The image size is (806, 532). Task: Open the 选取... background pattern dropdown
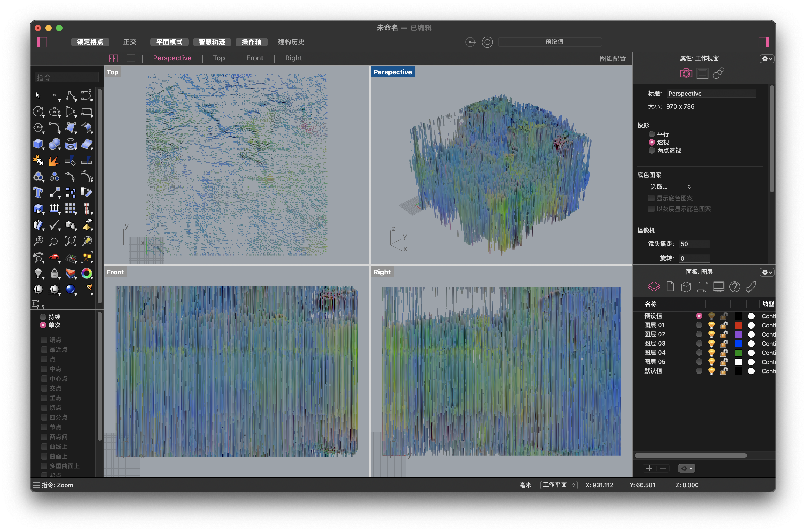tap(670, 186)
